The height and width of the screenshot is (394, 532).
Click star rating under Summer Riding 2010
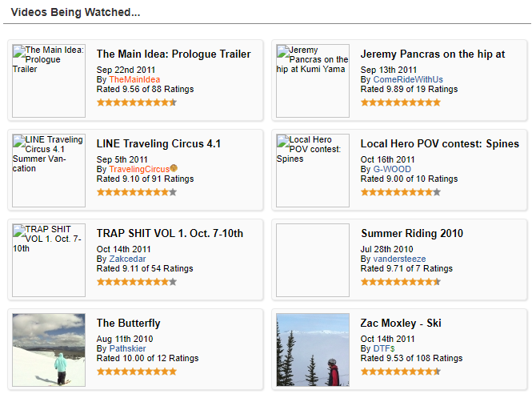tap(400, 282)
